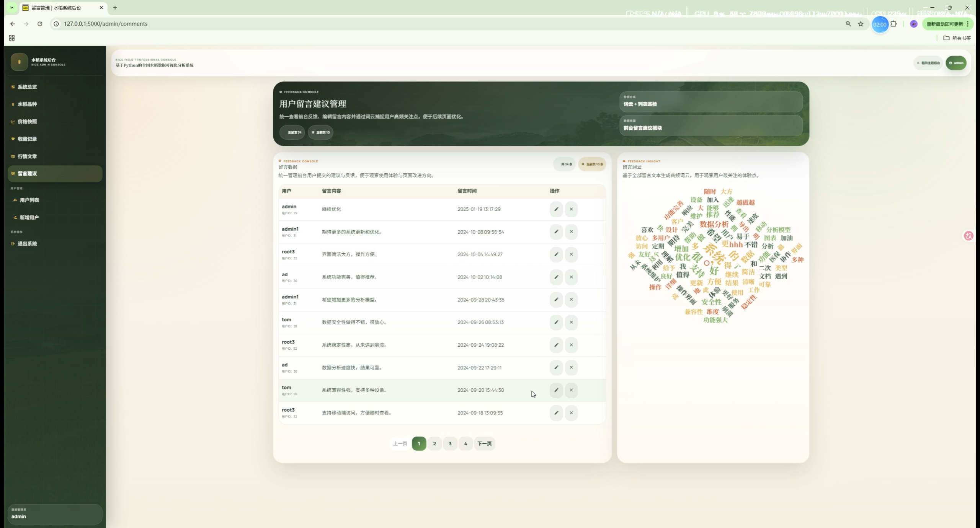Go to page 3 of comments

[450, 443]
